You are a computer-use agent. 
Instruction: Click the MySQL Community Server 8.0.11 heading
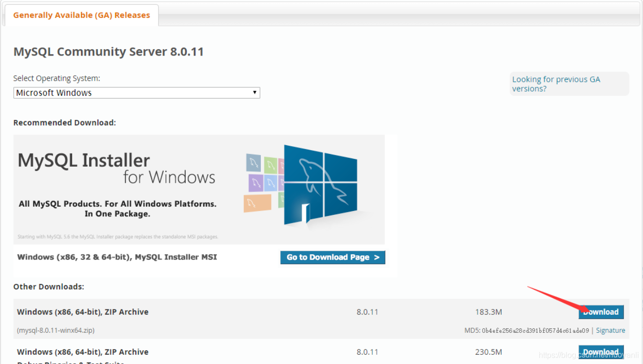click(108, 52)
